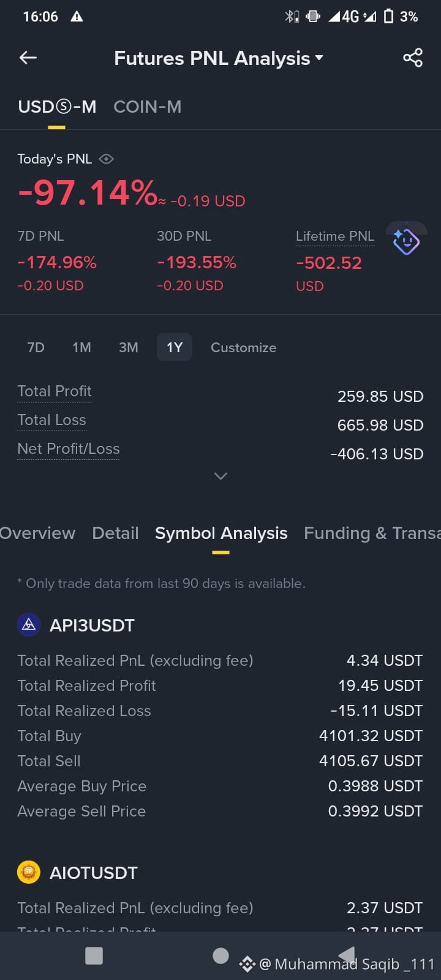Open the Futures PNL Analysis dropdown

[218, 58]
